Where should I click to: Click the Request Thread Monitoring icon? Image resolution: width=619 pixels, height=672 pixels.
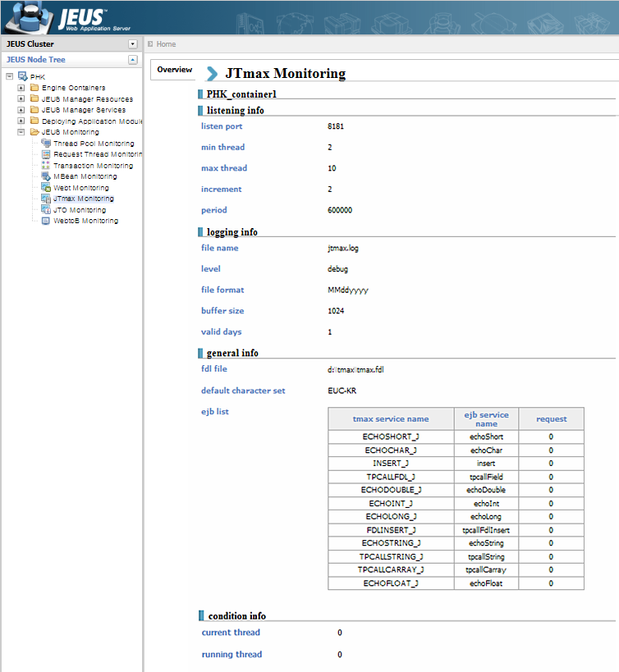tap(45, 154)
